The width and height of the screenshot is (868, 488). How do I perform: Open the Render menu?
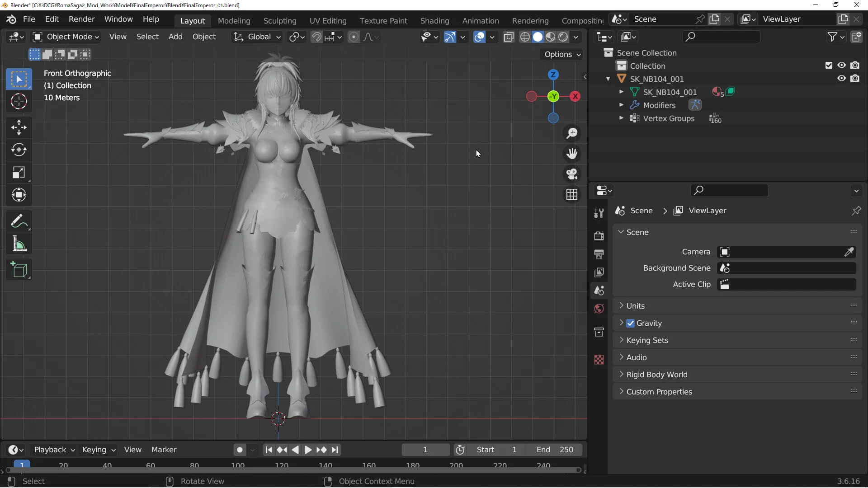(x=81, y=19)
